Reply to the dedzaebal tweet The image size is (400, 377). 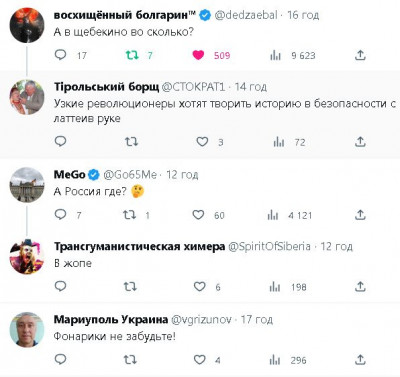tap(60, 55)
